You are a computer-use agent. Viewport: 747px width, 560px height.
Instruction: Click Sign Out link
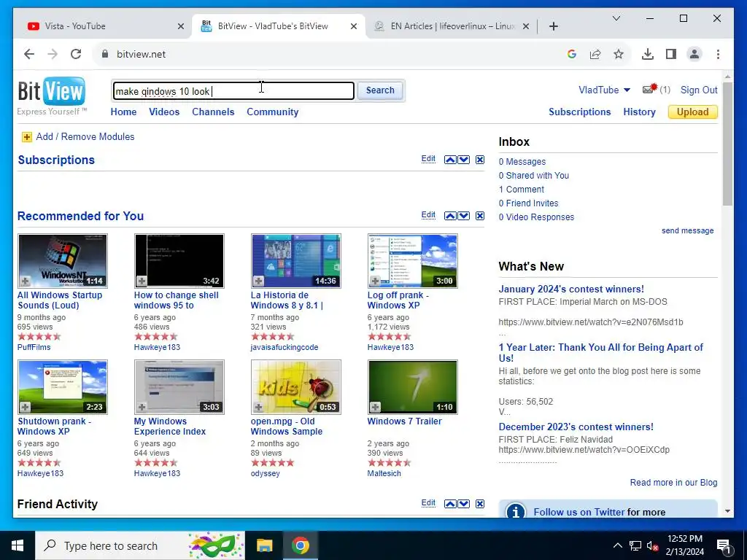(698, 90)
